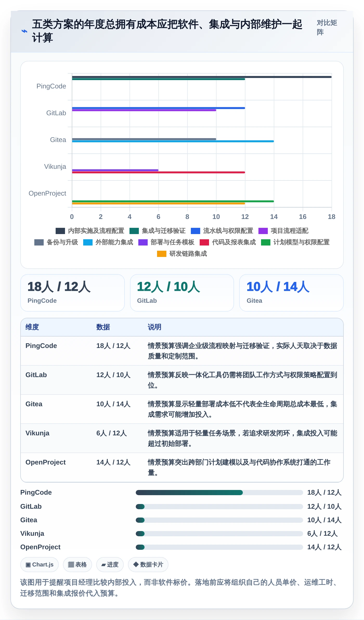Toggle the 外部能力集成 legend item
364x620 pixels.
(x=108, y=242)
